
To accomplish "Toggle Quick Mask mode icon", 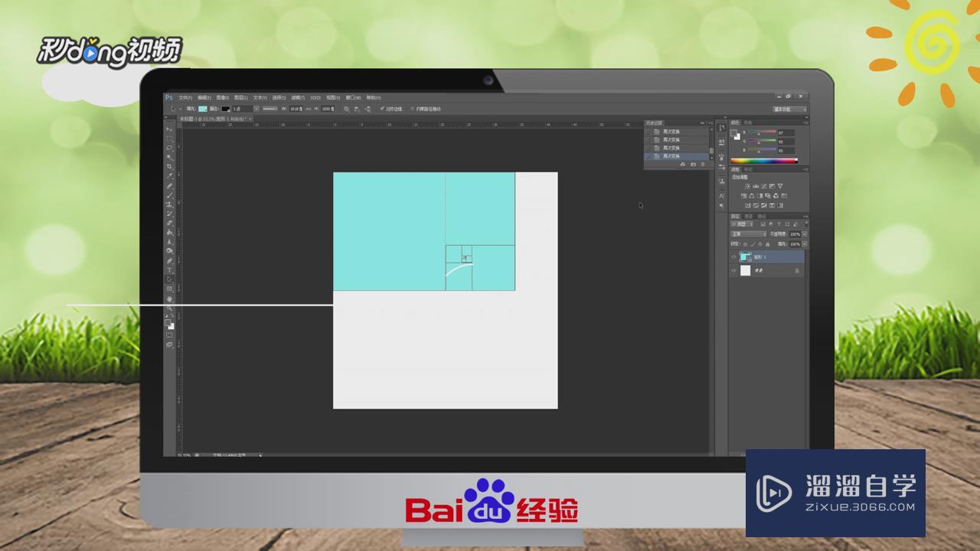I will 169,334.
